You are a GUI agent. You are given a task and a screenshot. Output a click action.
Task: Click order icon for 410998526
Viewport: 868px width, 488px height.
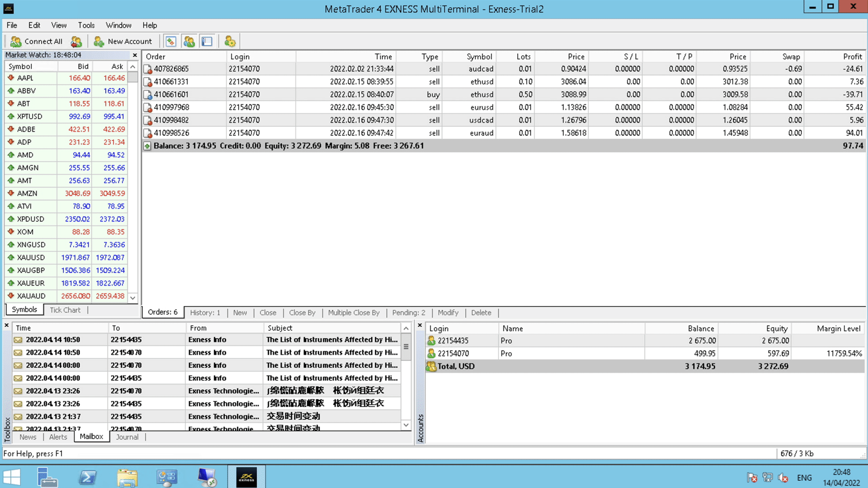(147, 133)
